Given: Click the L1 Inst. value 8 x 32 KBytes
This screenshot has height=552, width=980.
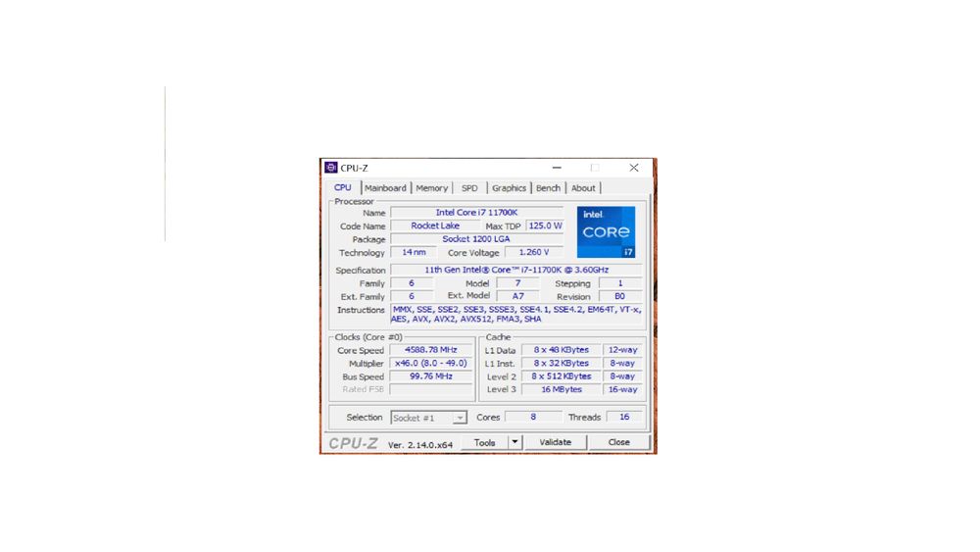Looking at the screenshot, I should [x=562, y=363].
